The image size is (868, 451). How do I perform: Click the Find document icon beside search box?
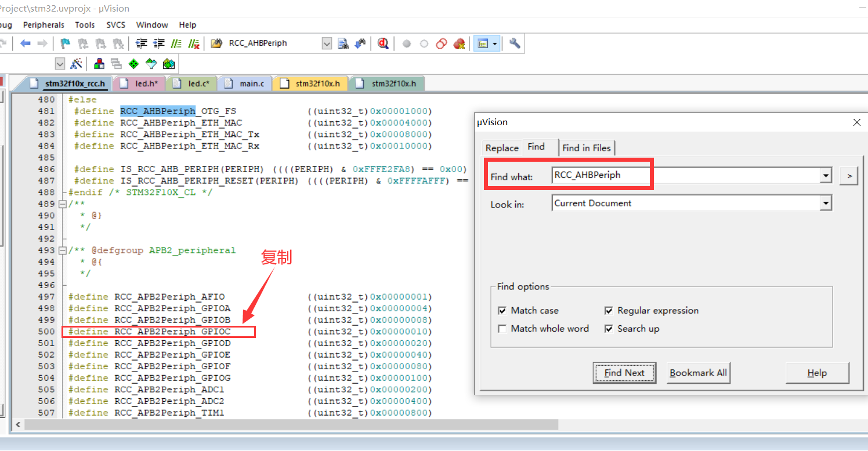(x=343, y=43)
